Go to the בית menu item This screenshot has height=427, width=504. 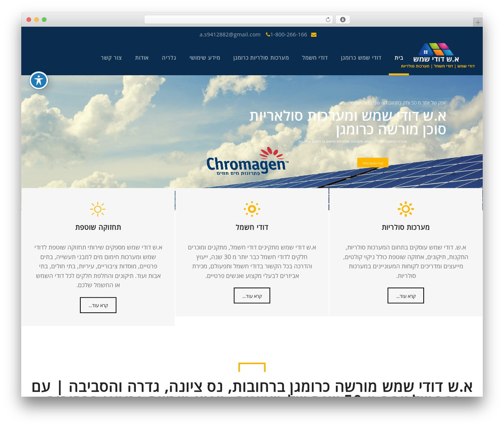coord(399,58)
